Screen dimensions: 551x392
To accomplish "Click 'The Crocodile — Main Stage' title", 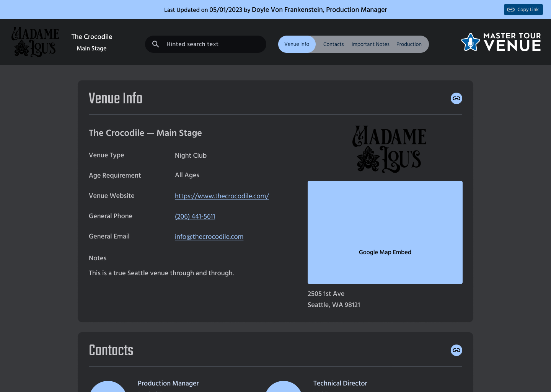I will [x=145, y=133].
